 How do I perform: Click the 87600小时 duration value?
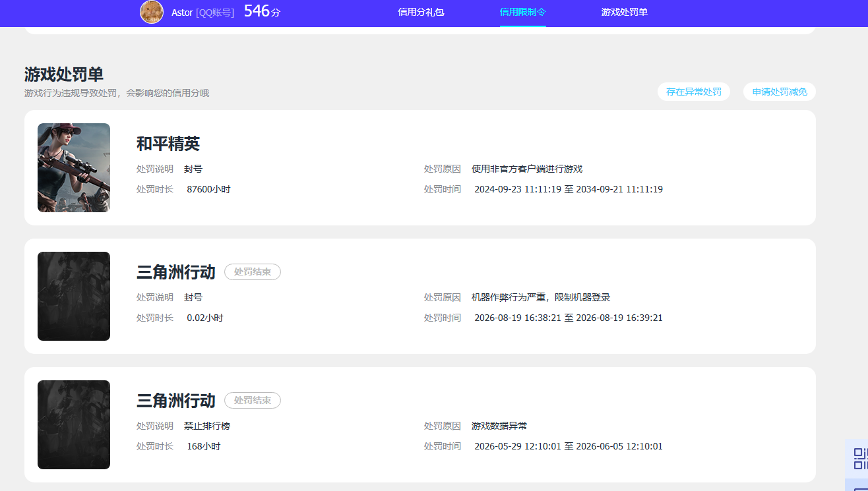click(x=208, y=189)
